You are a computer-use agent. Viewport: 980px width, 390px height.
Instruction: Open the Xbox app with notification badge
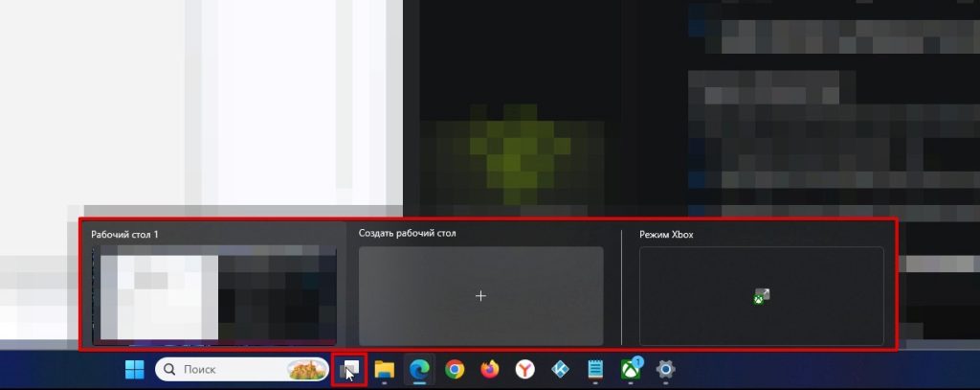[632, 369]
